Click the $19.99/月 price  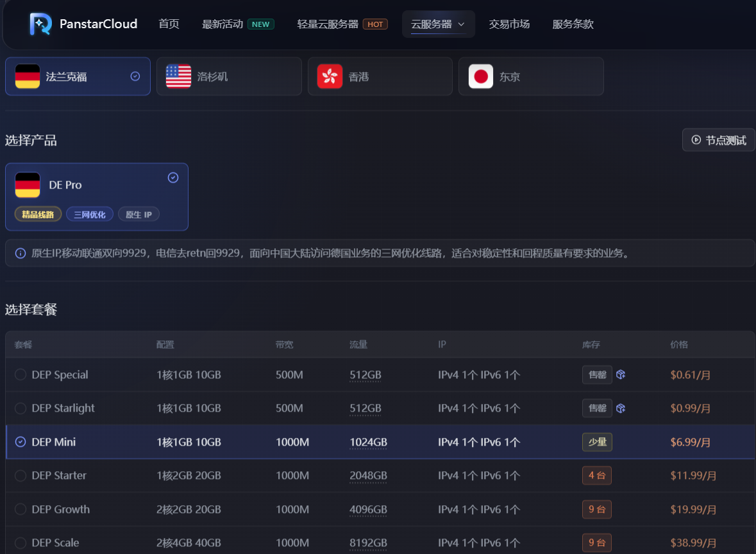pos(693,509)
